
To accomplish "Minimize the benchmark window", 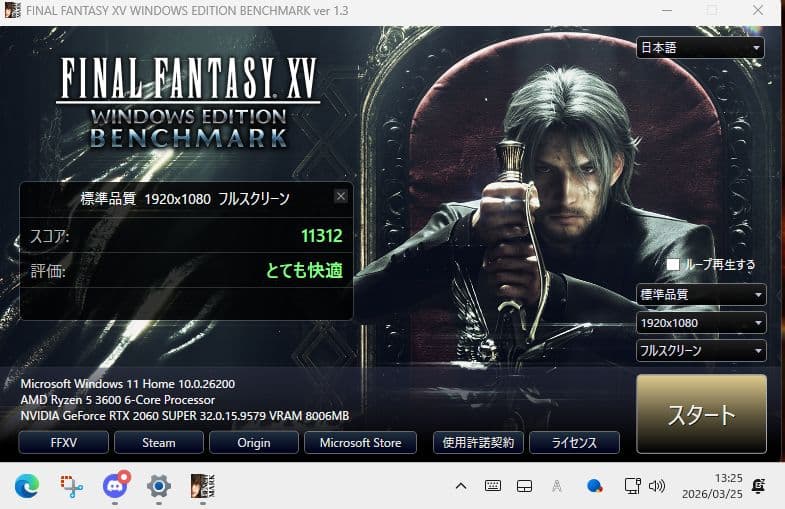I will 667,11.
